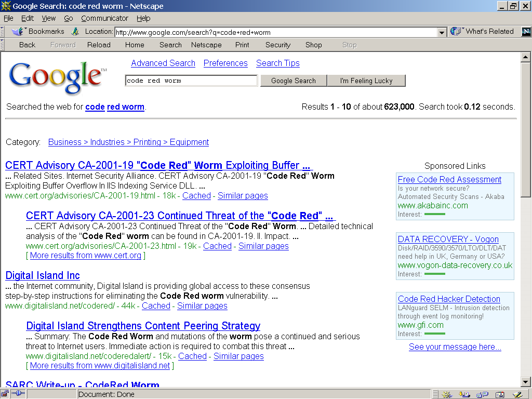This screenshot has width=532, height=399.
Task: Open More results from www.cert.org
Action: click(x=86, y=256)
